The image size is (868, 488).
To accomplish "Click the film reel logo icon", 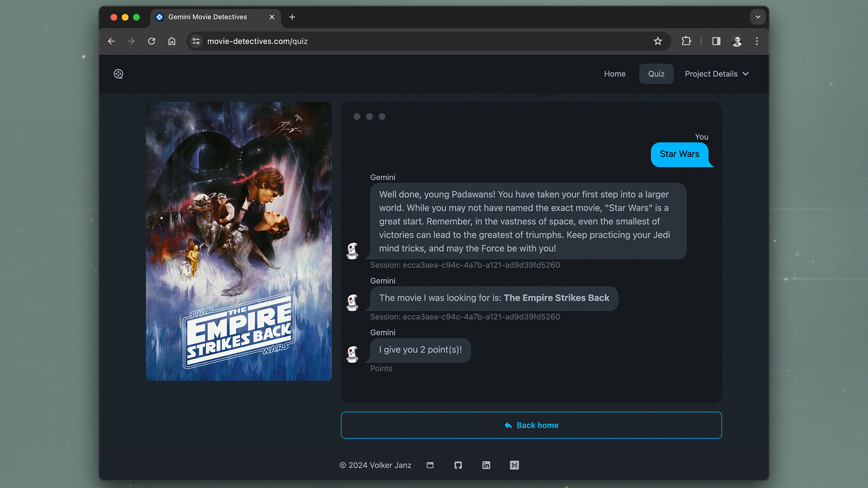I will pyautogui.click(x=118, y=74).
